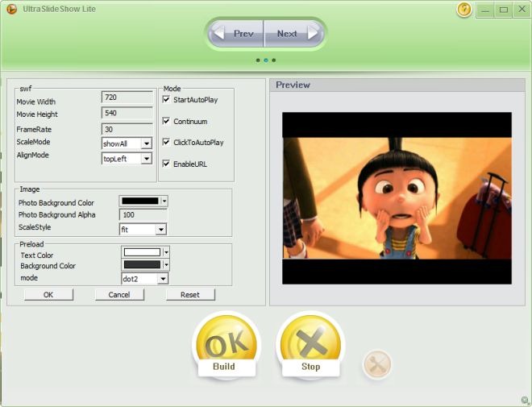The width and height of the screenshot is (532, 407).
Task: Click the Preload Text Color white swatch
Action: (x=142, y=252)
